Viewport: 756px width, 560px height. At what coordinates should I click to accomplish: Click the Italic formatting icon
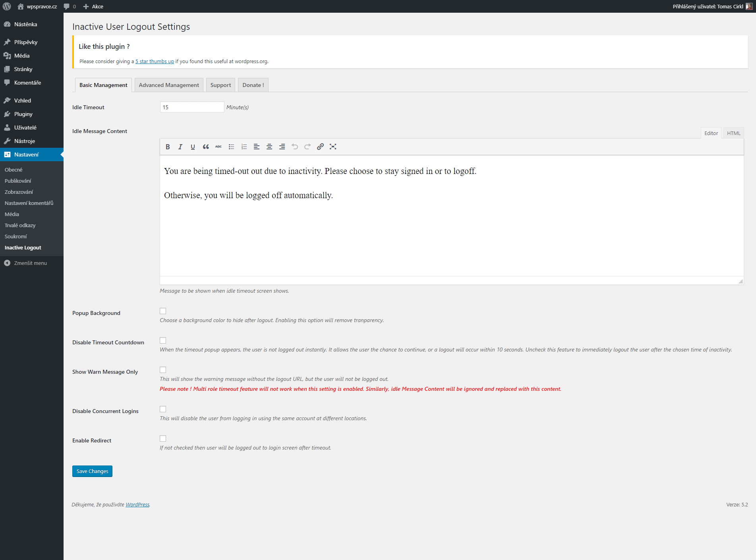180,147
